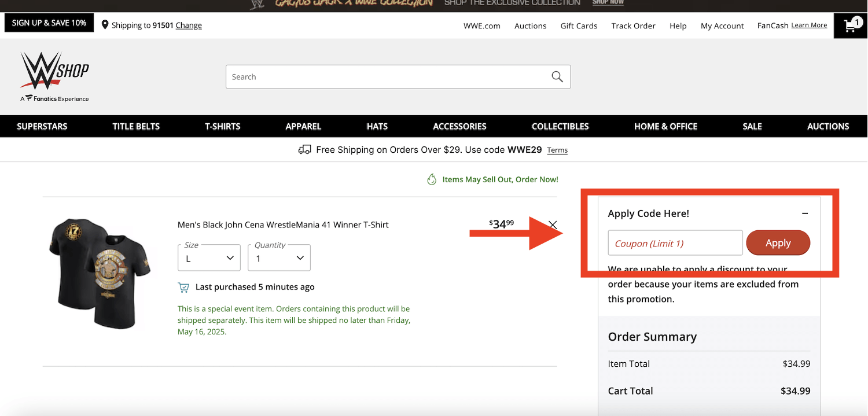Click the free shipping truck icon
The width and height of the screenshot is (868, 416).
click(304, 149)
